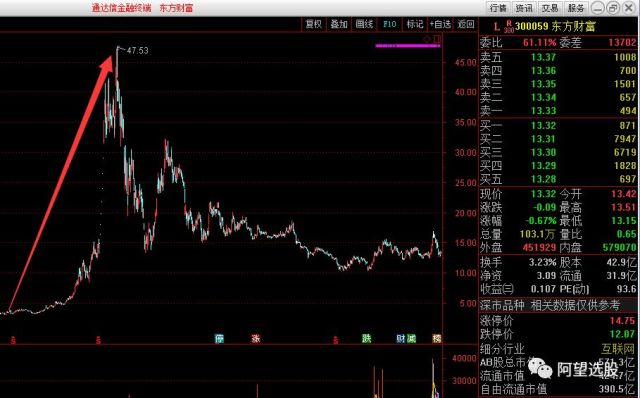The height and width of the screenshot is (398, 640).
Task: Open the 行情 menu
Action: tap(498, 8)
